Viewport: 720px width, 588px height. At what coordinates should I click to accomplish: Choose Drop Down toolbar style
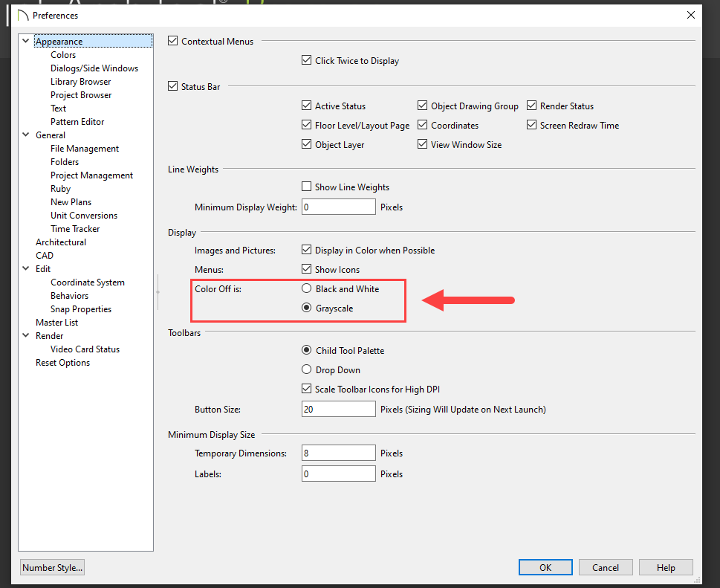point(307,369)
